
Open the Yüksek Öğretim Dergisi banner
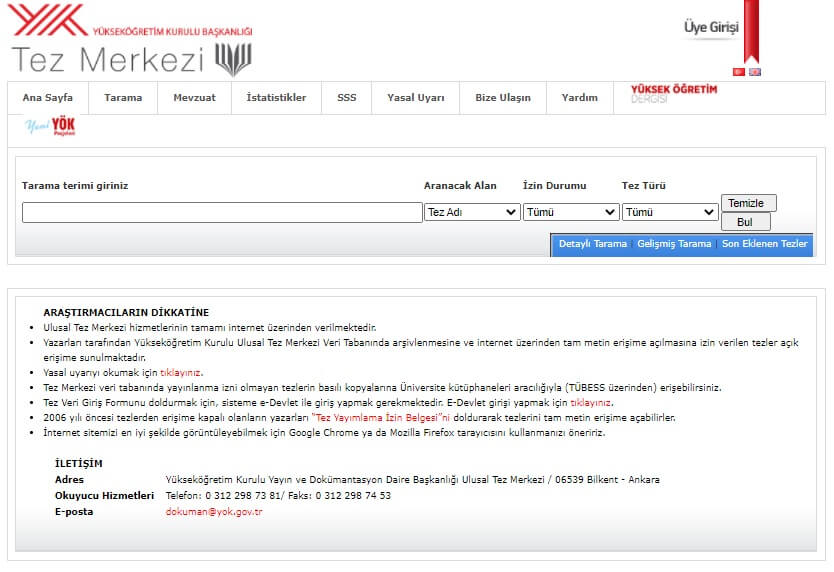[673, 94]
